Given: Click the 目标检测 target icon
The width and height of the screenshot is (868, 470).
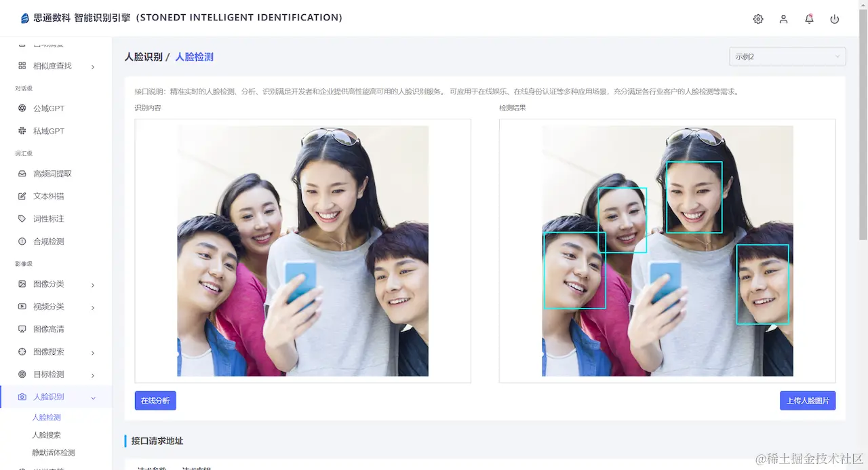Looking at the screenshot, I should pos(22,374).
